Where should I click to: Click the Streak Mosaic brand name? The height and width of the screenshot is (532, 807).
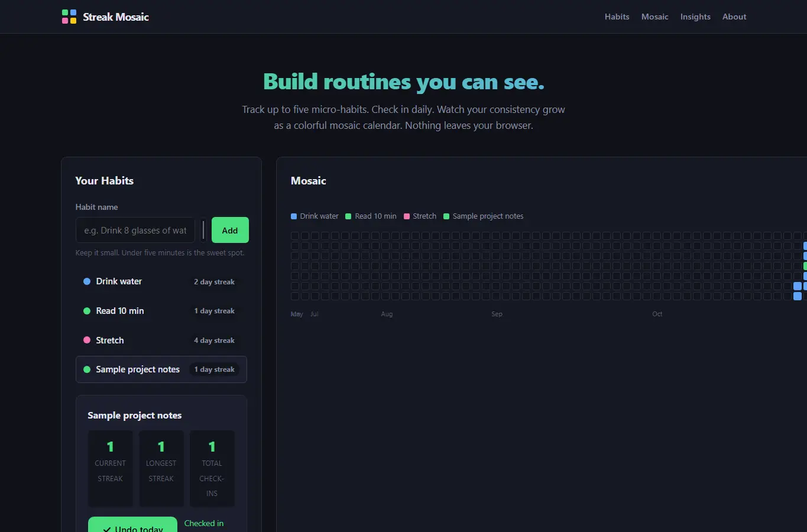[116, 17]
